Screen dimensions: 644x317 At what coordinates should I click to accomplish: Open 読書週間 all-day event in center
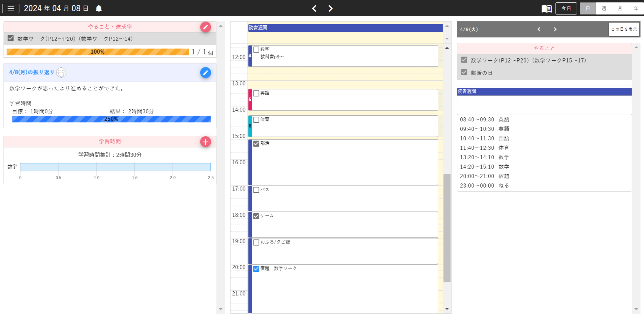click(x=345, y=28)
